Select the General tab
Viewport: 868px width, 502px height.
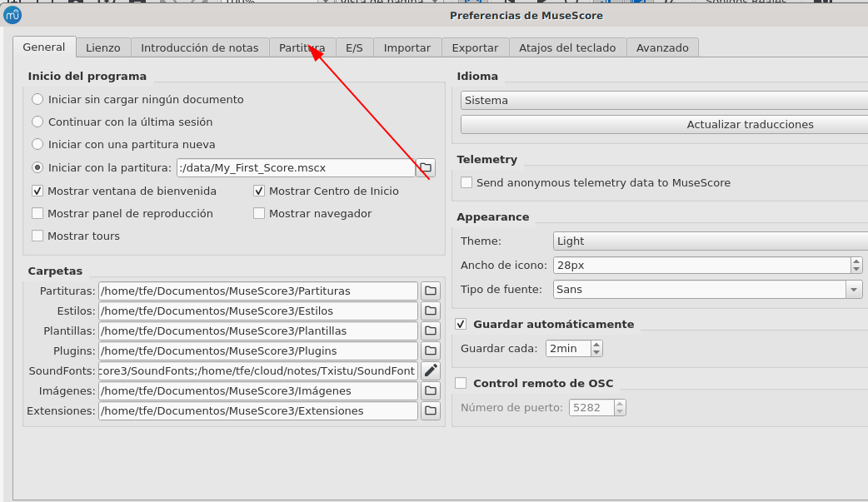(x=43, y=47)
